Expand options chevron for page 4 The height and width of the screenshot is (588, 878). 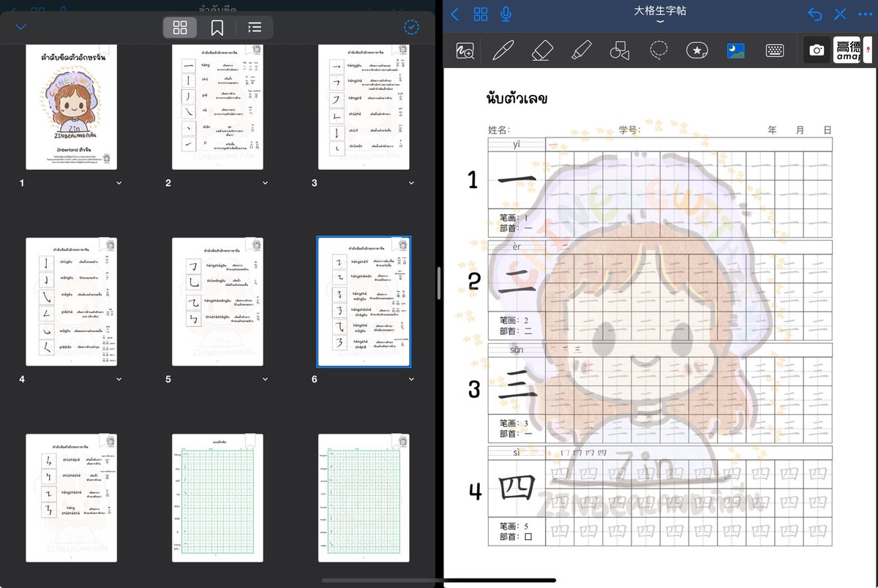pos(119,380)
